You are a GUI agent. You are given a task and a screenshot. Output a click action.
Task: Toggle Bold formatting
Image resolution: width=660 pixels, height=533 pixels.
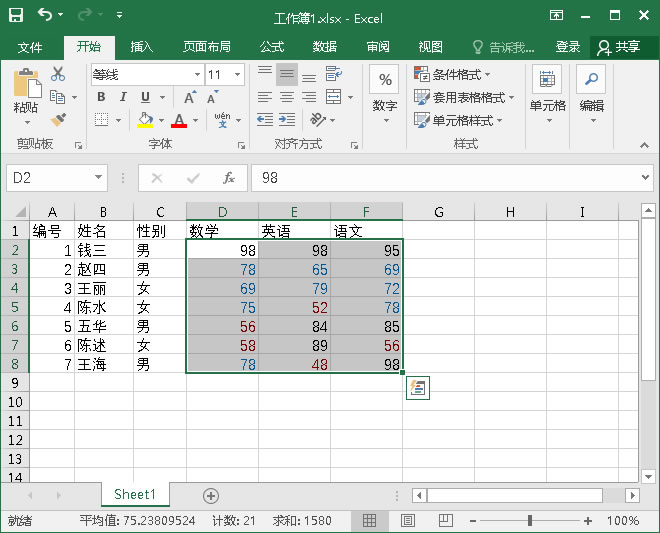(101, 97)
